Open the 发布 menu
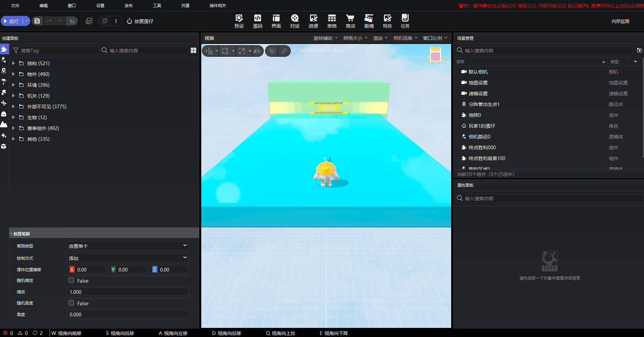The height and width of the screenshot is (337, 644). coord(128,5)
